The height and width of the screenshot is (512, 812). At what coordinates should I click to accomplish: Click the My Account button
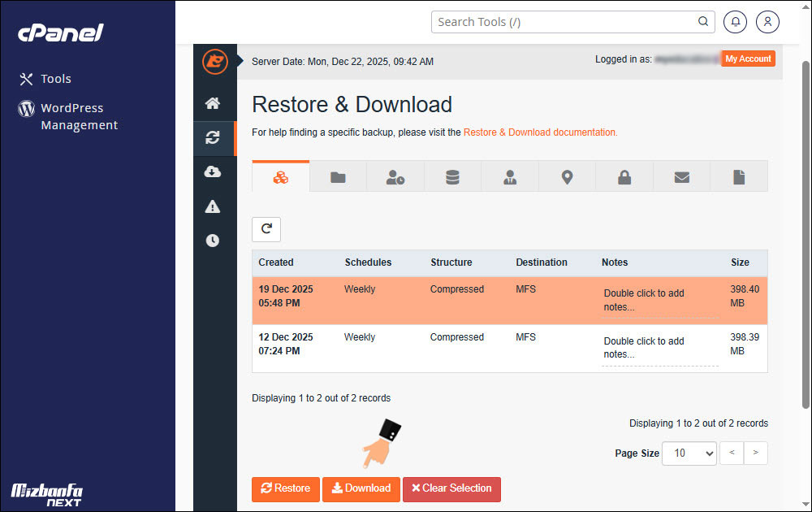tap(748, 58)
